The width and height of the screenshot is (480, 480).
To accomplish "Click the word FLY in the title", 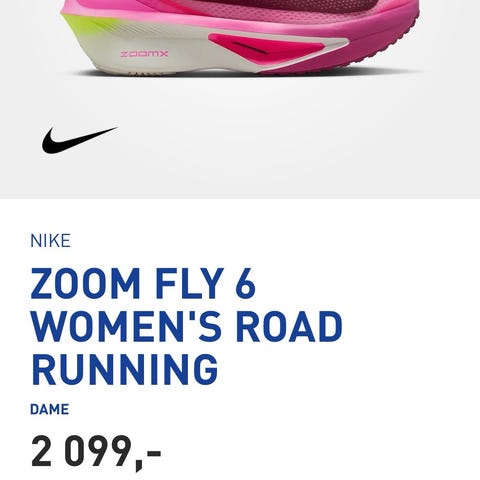I will click(189, 283).
